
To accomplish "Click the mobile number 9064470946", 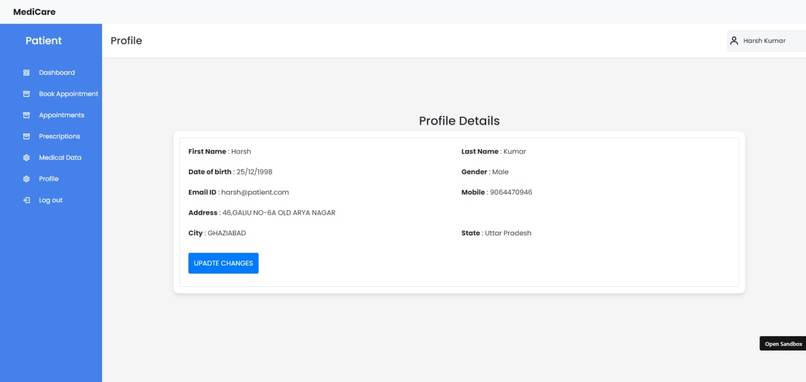I will pos(511,192).
